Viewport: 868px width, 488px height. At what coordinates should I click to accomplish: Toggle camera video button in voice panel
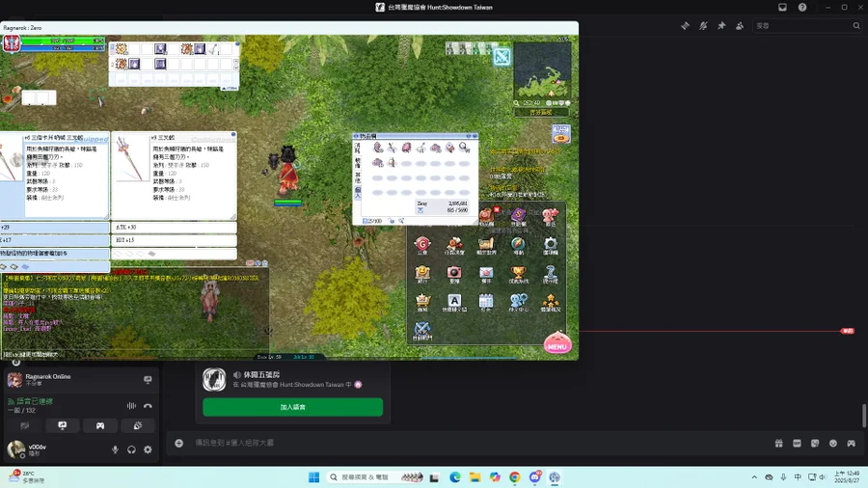click(24, 425)
